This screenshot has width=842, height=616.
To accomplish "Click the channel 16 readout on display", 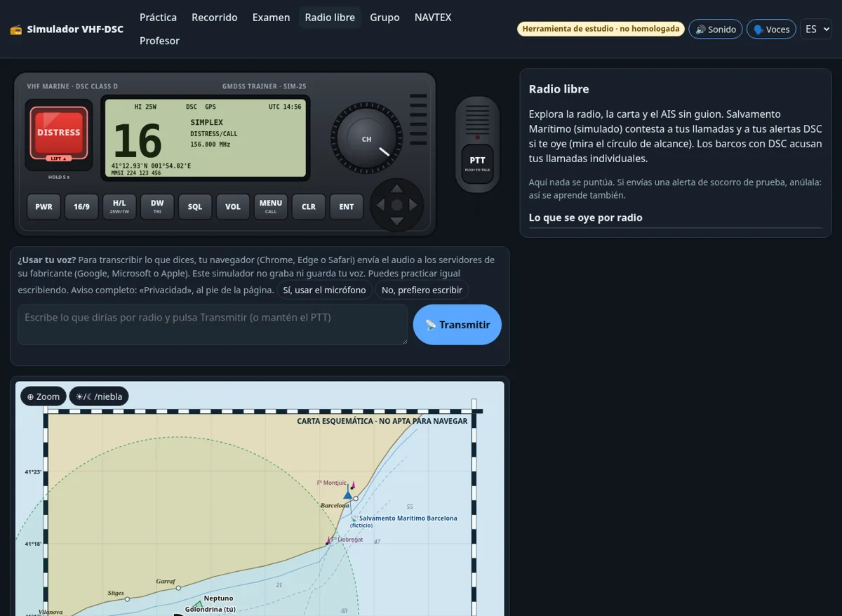I will point(138,140).
